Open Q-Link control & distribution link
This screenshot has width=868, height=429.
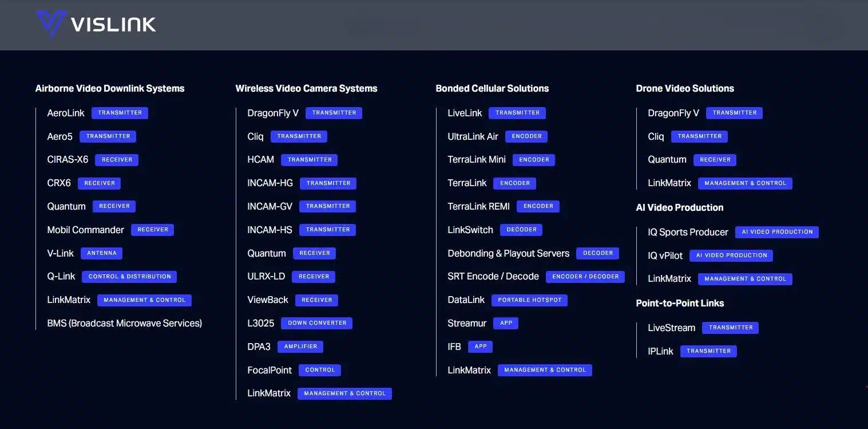(61, 277)
